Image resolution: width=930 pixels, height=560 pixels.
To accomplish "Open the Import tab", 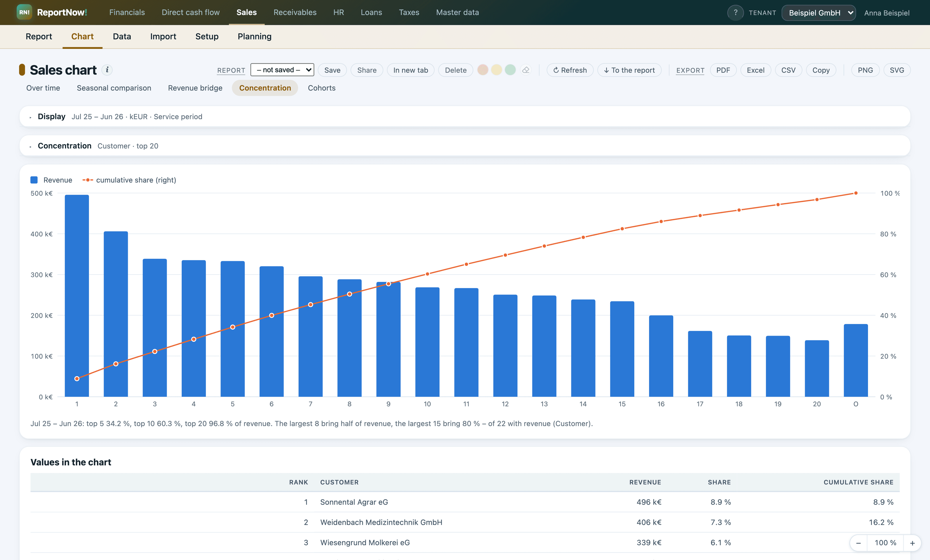I will [163, 36].
